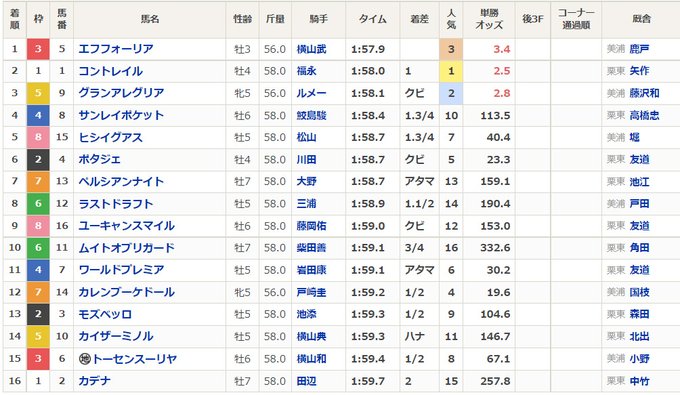Open trainer 北出 page
This screenshot has height=395, width=680.
[x=640, y=336]
